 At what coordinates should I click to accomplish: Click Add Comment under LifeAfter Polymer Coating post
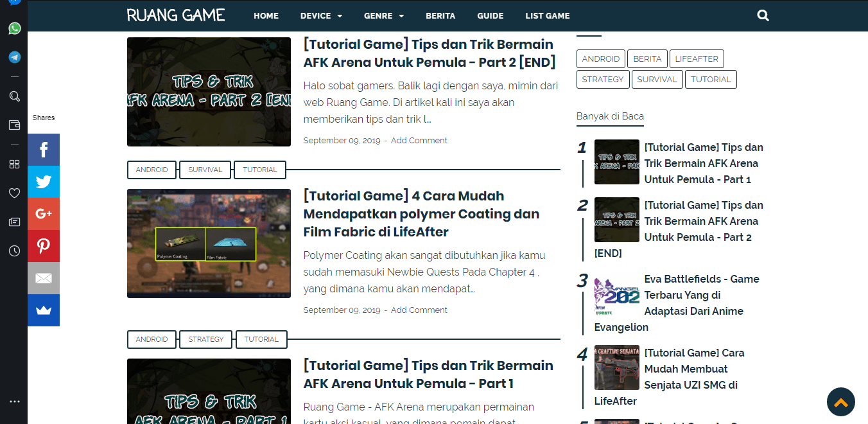pos(419,310)
